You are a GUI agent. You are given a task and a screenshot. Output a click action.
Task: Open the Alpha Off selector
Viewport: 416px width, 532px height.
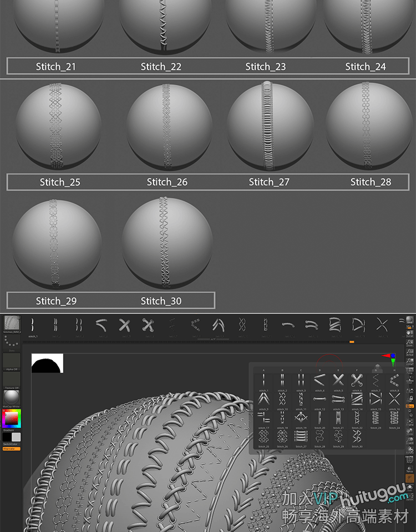[x=12, y=362]
